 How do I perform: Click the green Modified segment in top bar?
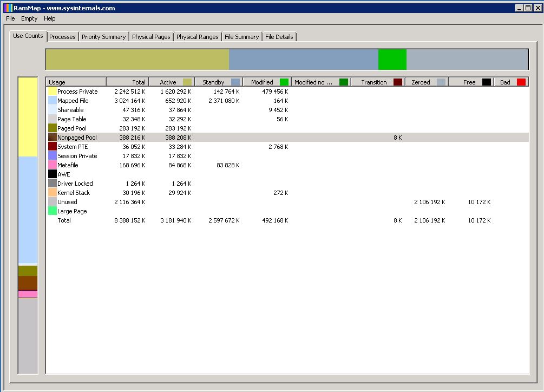pos(392,60)
